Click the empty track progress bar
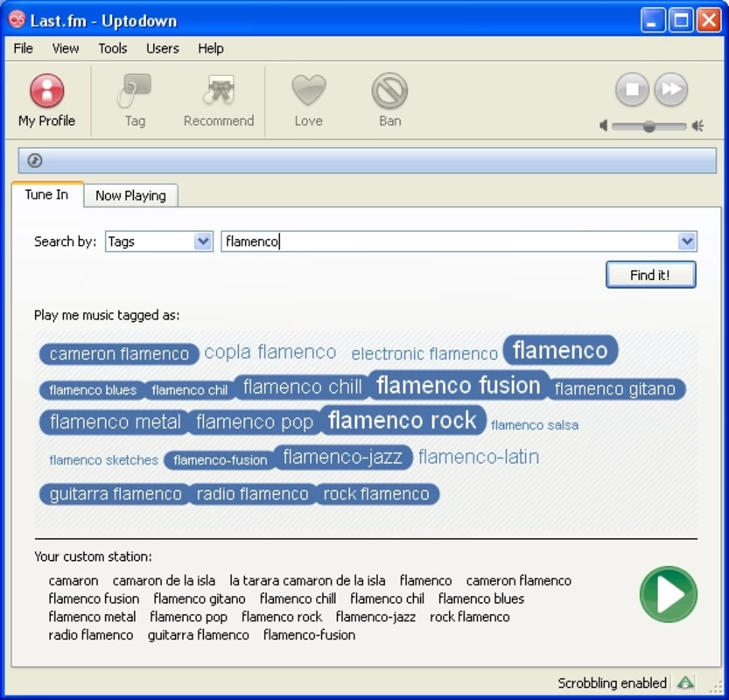Screen dimensions: 729x700 coord(368,160)
